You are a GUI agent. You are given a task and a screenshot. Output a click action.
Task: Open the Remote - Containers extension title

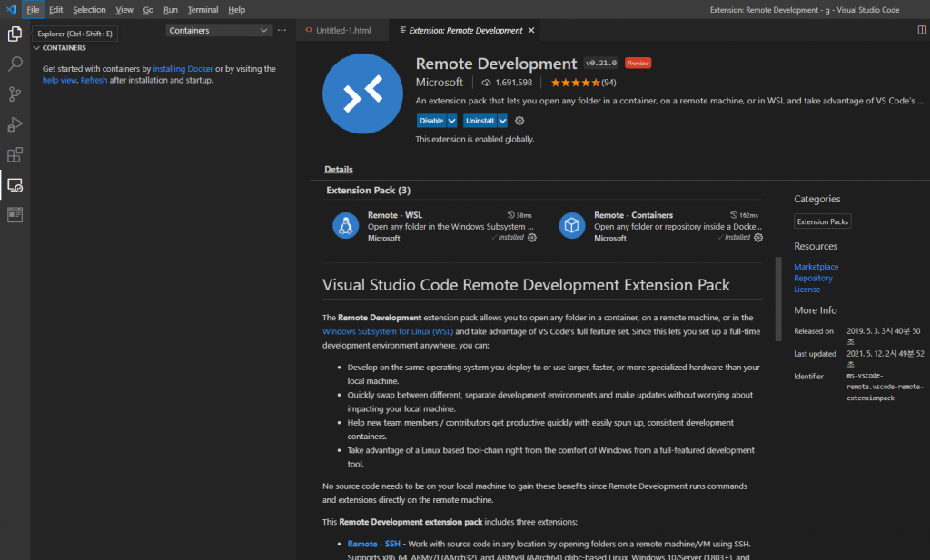click(x=633, y=215)
